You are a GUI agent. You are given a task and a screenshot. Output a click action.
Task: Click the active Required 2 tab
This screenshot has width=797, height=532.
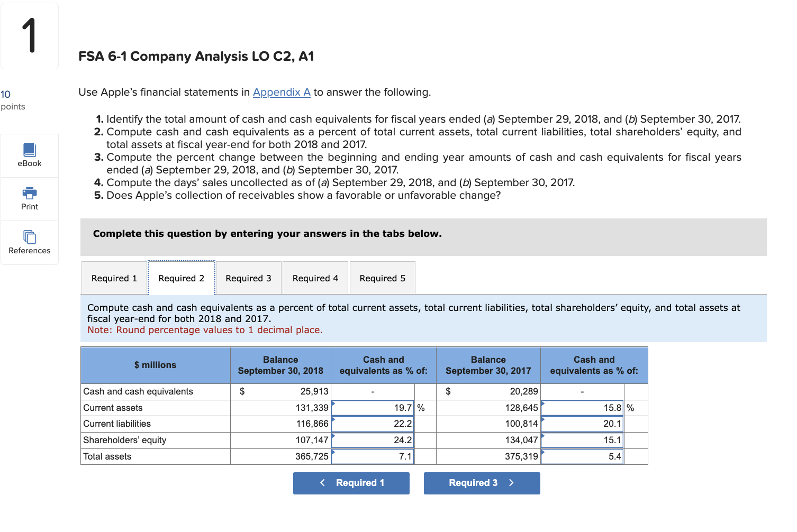tap(182, 278)
